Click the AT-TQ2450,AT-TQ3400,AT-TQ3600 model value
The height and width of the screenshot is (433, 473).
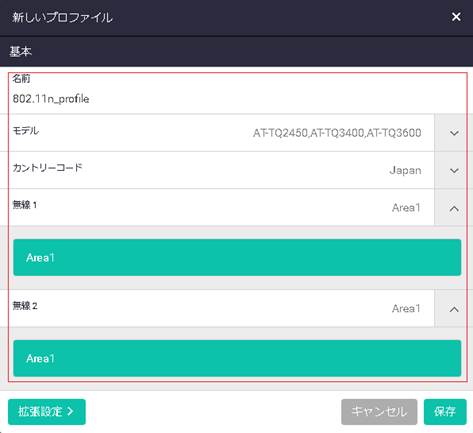337,133
